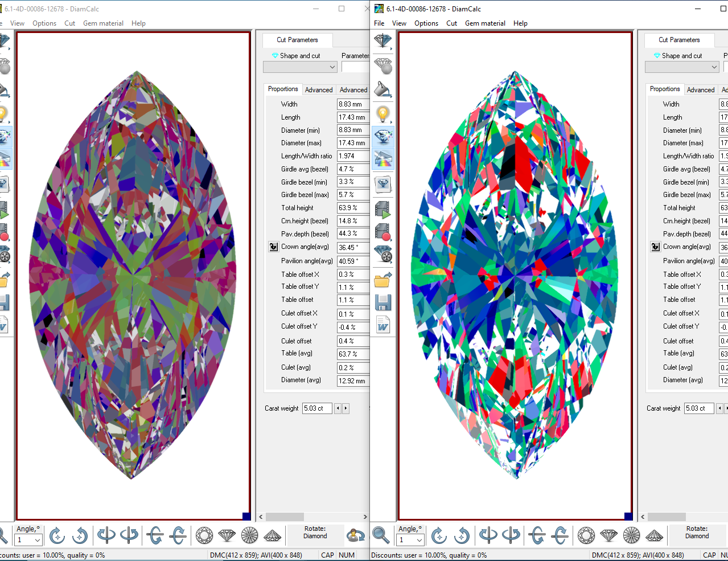The image size is (728, 561).
Task: Click the Word document export icon in right window
Action: click(383, 325)
